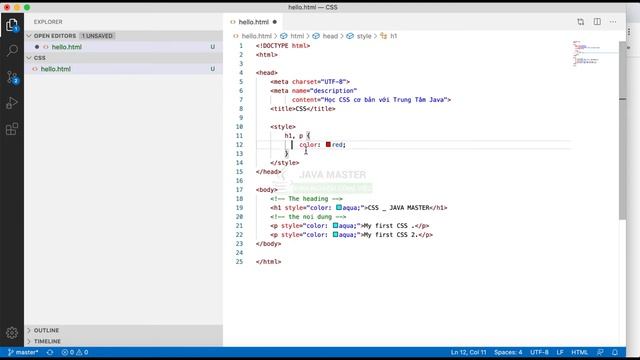Click the 'h1, p {' selector text
Image resolution: width=640 pixels, height=360 pixels.
point(297,136)
